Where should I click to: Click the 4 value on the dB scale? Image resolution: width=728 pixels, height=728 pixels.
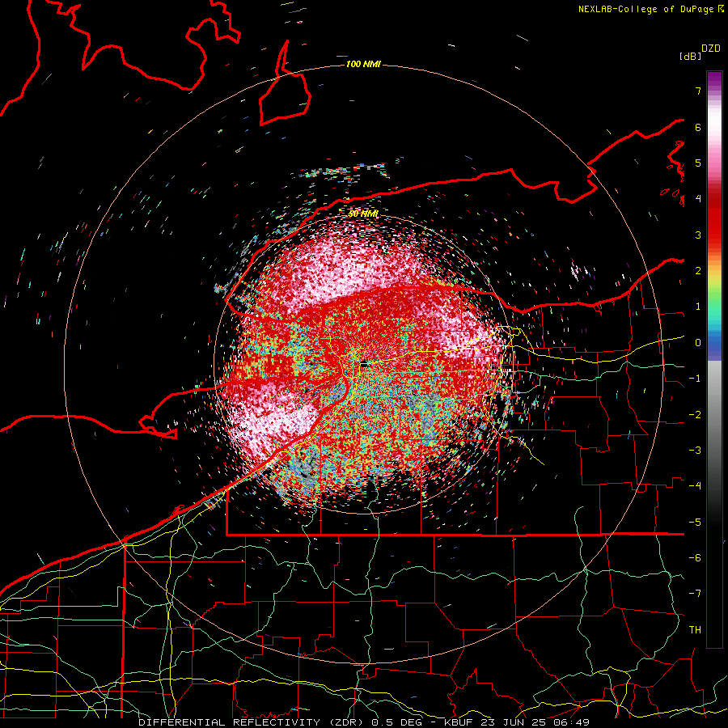click(x=698, y=199)
